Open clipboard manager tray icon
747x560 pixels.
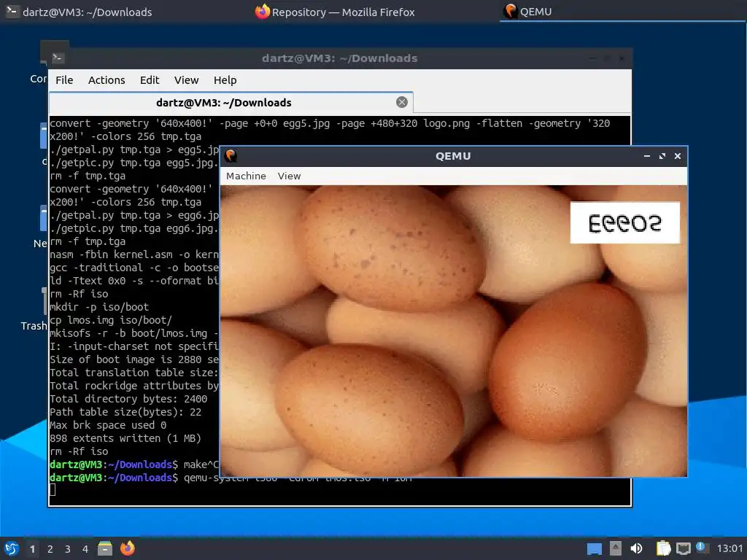(663, 548)
